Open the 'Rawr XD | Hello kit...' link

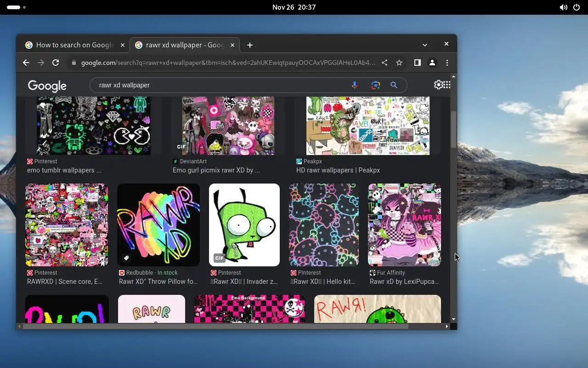[x=323, y=282]
